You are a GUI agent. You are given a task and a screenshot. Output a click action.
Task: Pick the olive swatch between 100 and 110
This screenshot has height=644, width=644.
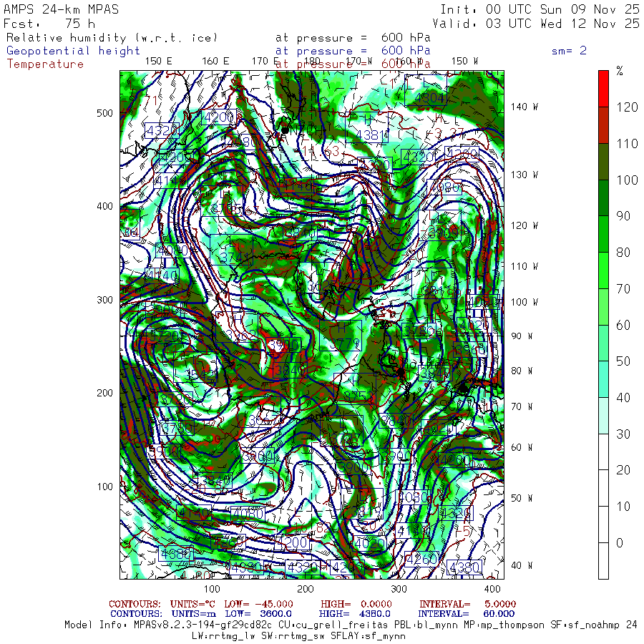604,161
